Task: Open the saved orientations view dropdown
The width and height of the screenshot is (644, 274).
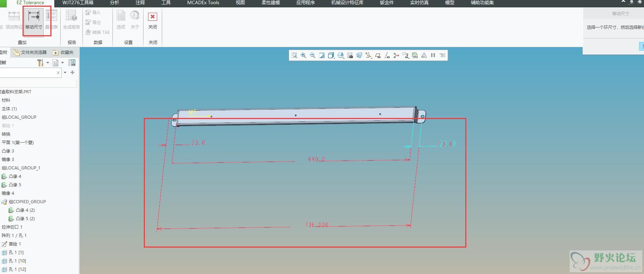Action: pyautogui.click(x=341, y=55)
